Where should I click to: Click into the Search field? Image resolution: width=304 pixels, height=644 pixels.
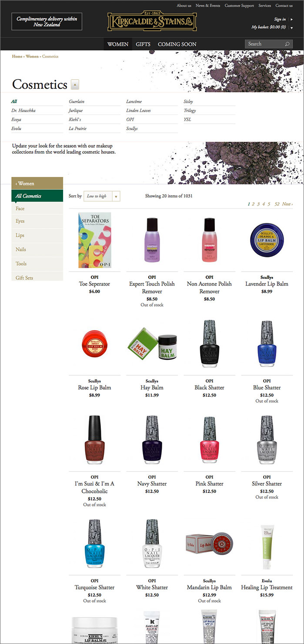[264, 44]
